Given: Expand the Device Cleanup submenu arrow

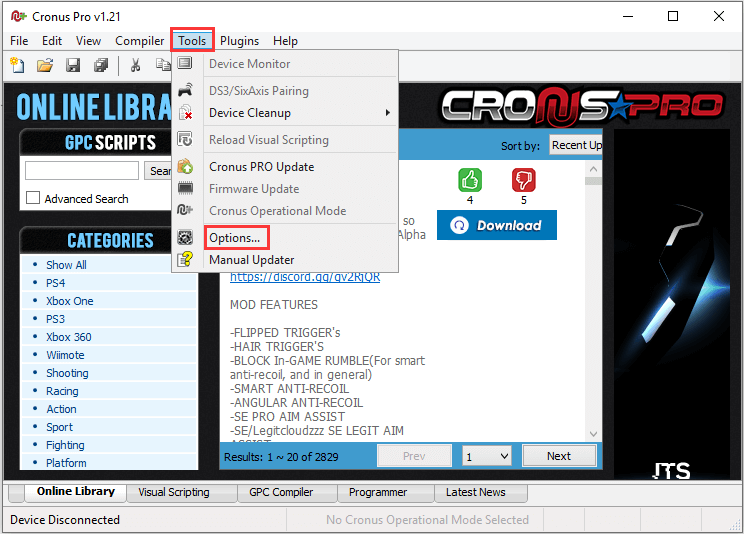Looking at the screenshot, I should [388, 113].
